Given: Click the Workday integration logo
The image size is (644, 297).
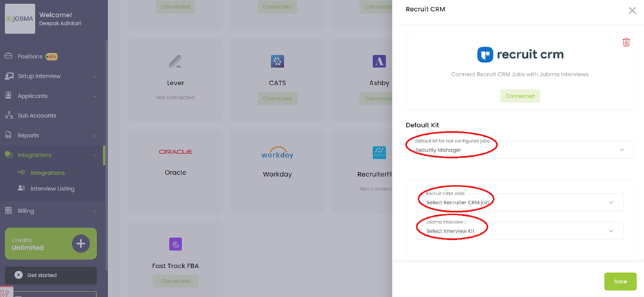Looking at the screenshot, I should [277, 153].
